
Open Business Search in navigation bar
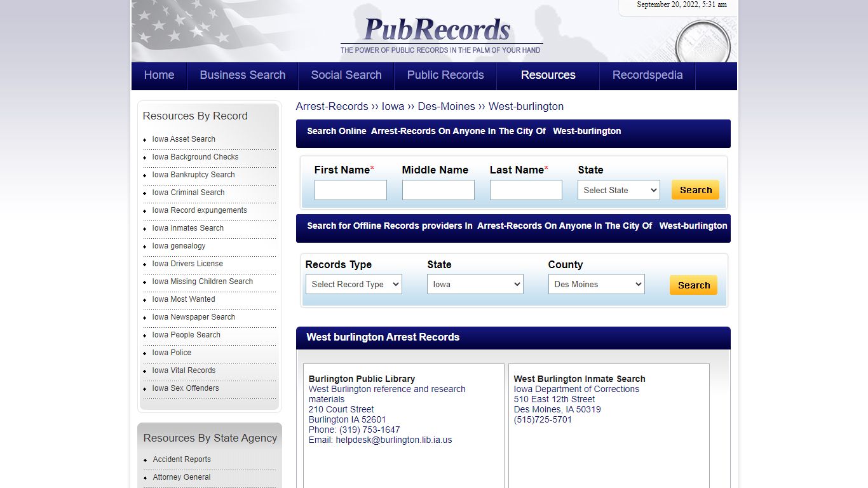[243, 75]
